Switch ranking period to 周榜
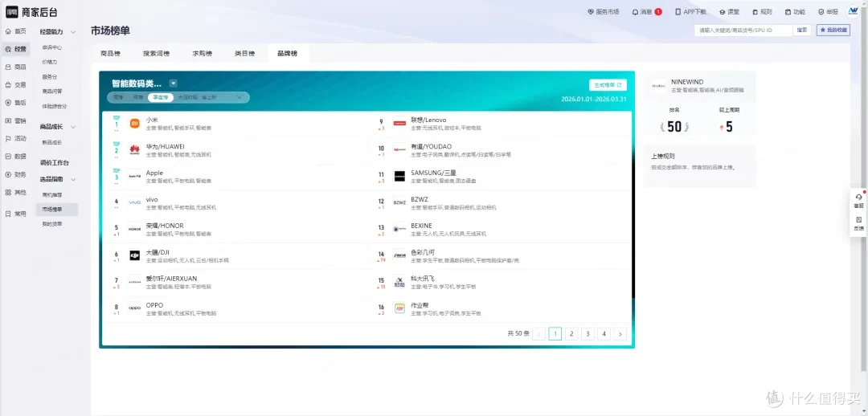The image size is (868, 416). 118,97
